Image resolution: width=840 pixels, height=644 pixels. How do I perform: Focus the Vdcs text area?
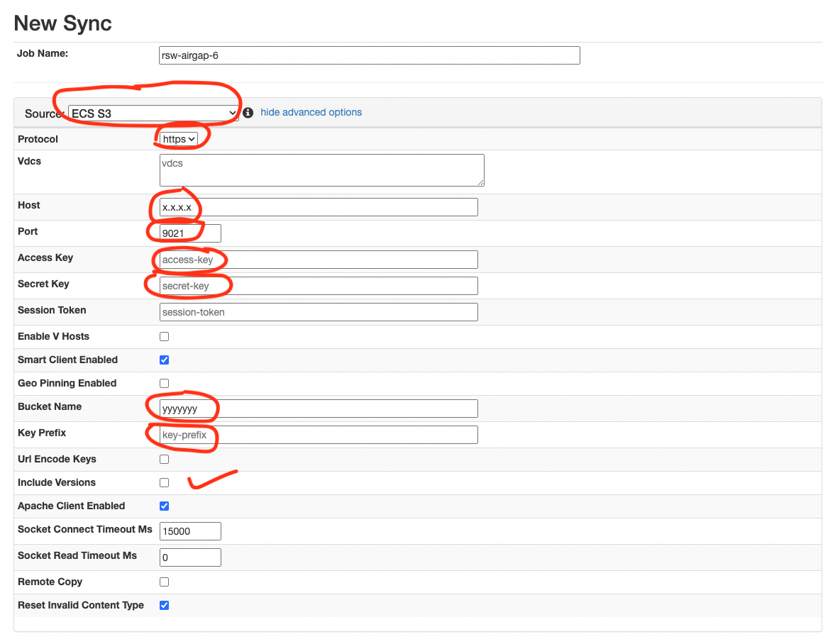pyautogui.click(x=322, y=170)
